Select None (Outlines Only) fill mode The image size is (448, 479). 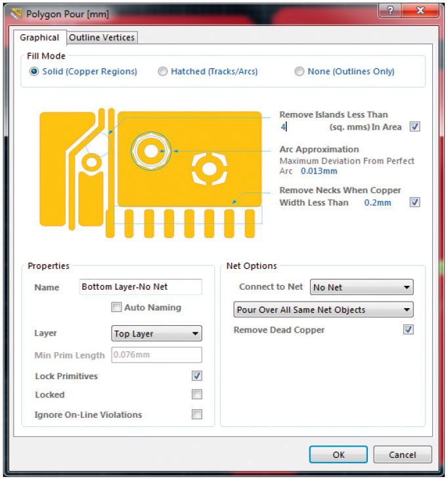click(x=300, y=72)
